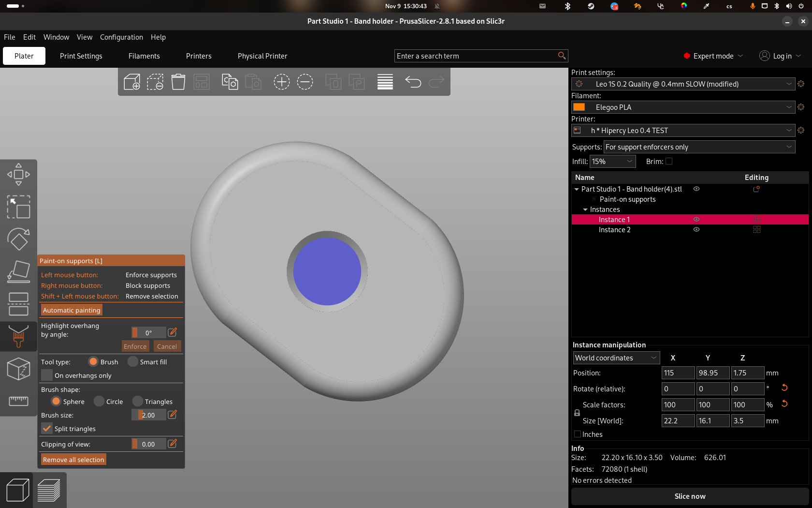
Task: Open the Configuration menu
Action: 121,37
